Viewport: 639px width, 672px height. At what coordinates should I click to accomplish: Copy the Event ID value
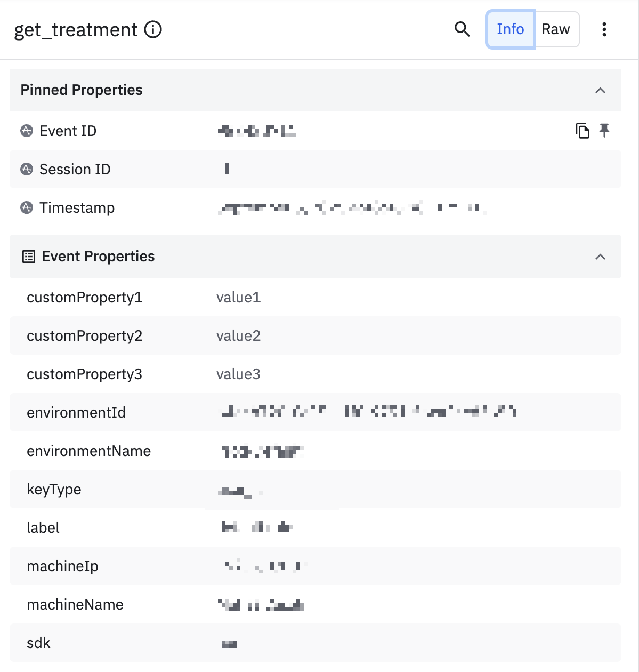[x=583, y=131]
